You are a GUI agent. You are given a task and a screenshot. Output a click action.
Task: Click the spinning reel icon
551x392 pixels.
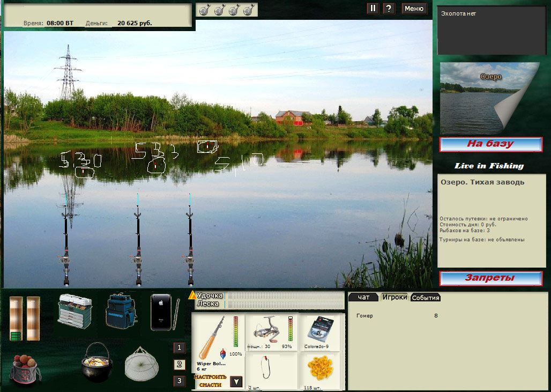[266, 329]
